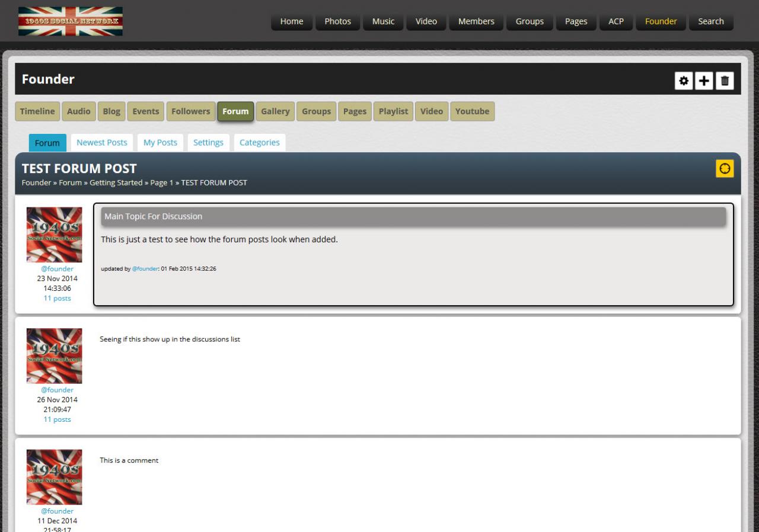
Task: Click '11 posts' under 23 Nov 2014 post
Action: tap(57, 298)
